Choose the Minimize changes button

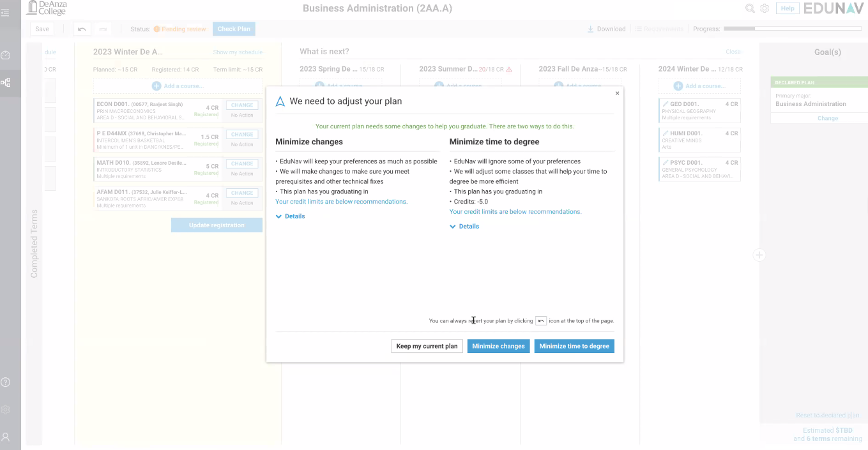[x=498, y=346]
